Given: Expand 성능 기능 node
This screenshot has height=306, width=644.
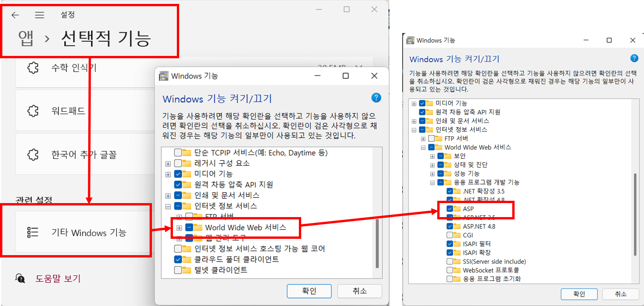Looking at the screenshot, I should pos(432,174).
